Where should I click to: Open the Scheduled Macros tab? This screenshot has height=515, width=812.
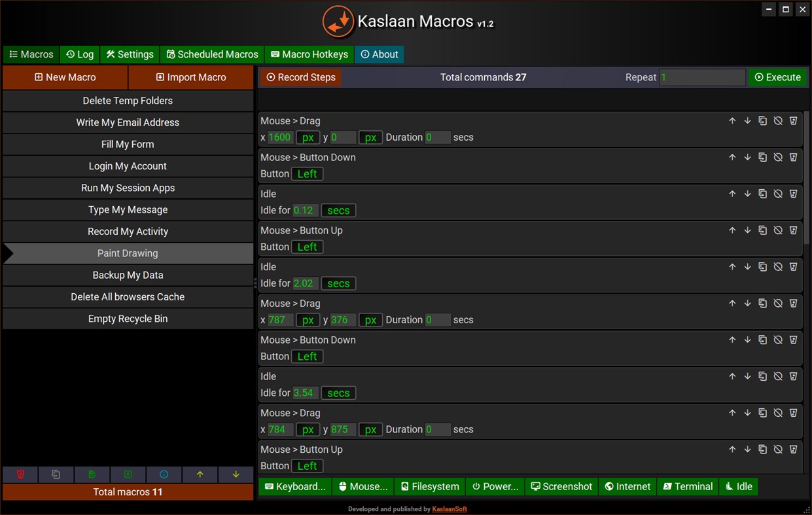[211, 54]
